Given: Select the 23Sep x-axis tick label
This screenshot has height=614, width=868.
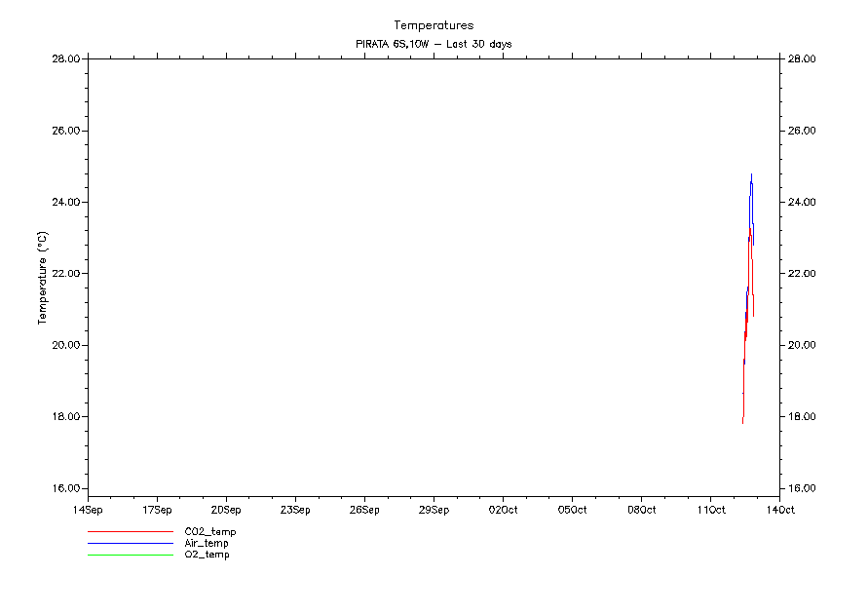Looking at the screenshot, I should 295,509.
